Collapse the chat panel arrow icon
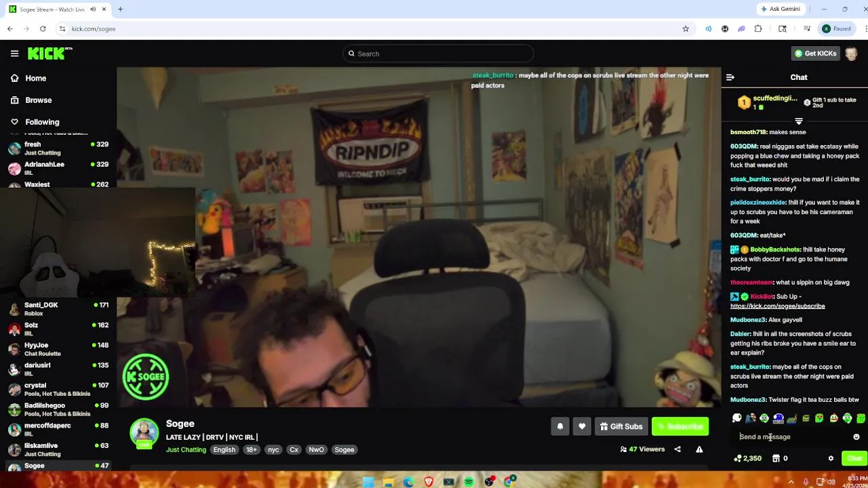This screenshot has height=488, width=868. tap(730, 77)
